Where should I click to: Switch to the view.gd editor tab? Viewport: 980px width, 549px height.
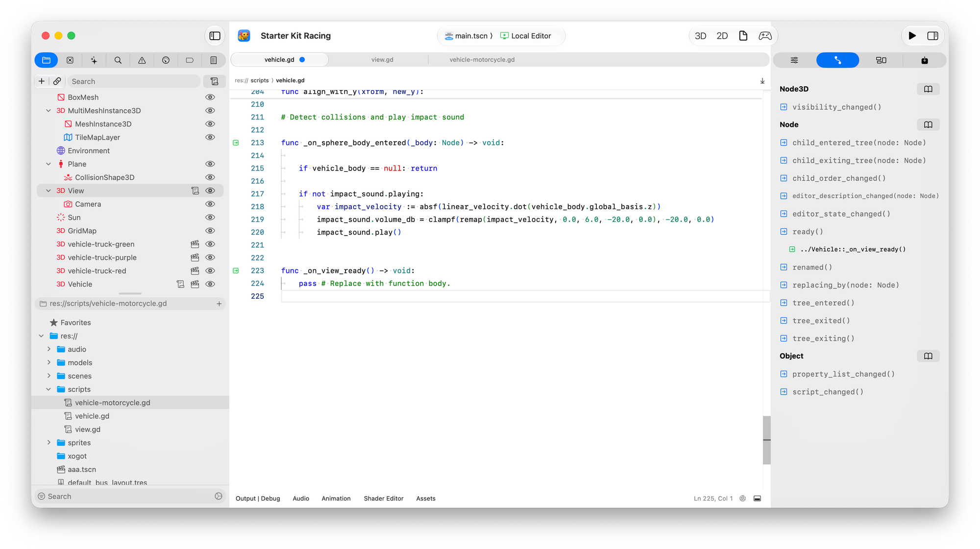point(382,60)
